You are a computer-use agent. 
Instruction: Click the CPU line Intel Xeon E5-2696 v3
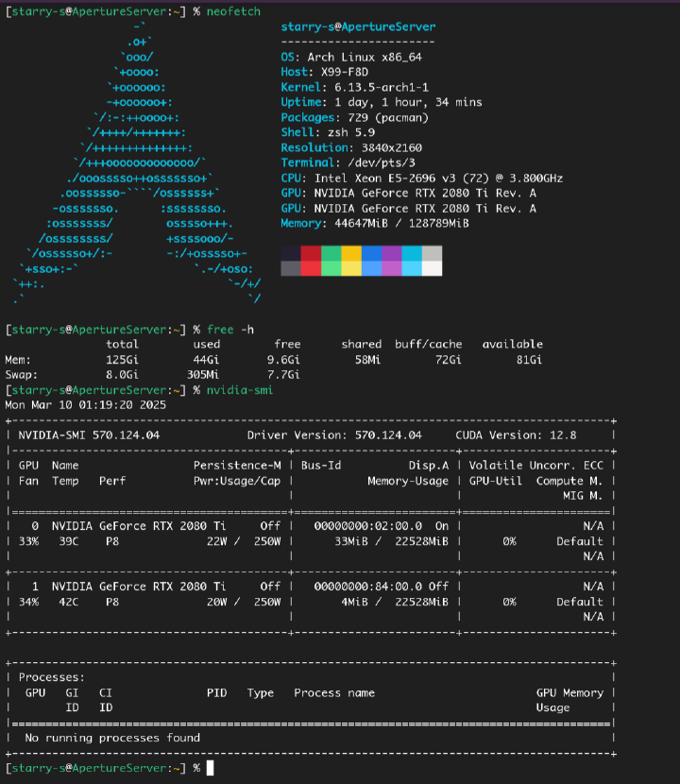point(421,178)
